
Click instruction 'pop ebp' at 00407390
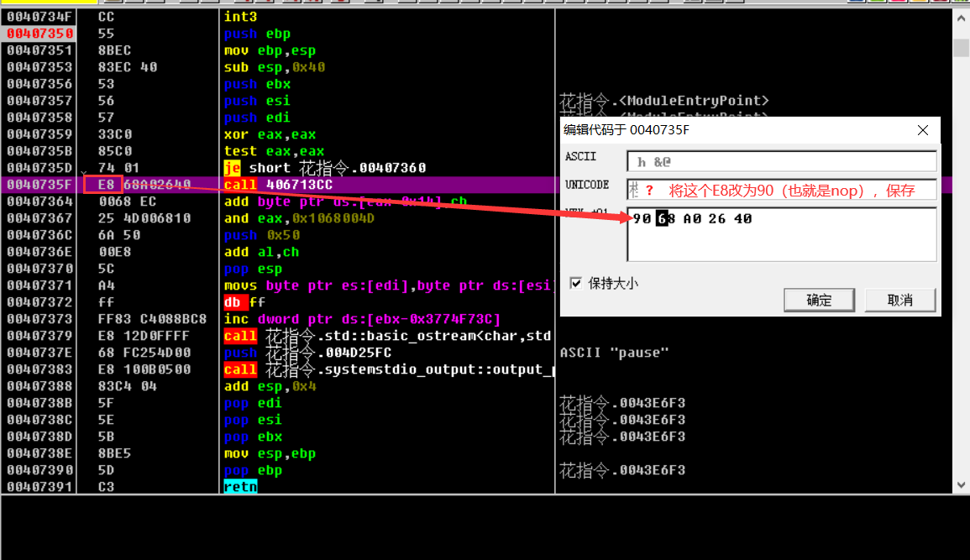(253, 470)
